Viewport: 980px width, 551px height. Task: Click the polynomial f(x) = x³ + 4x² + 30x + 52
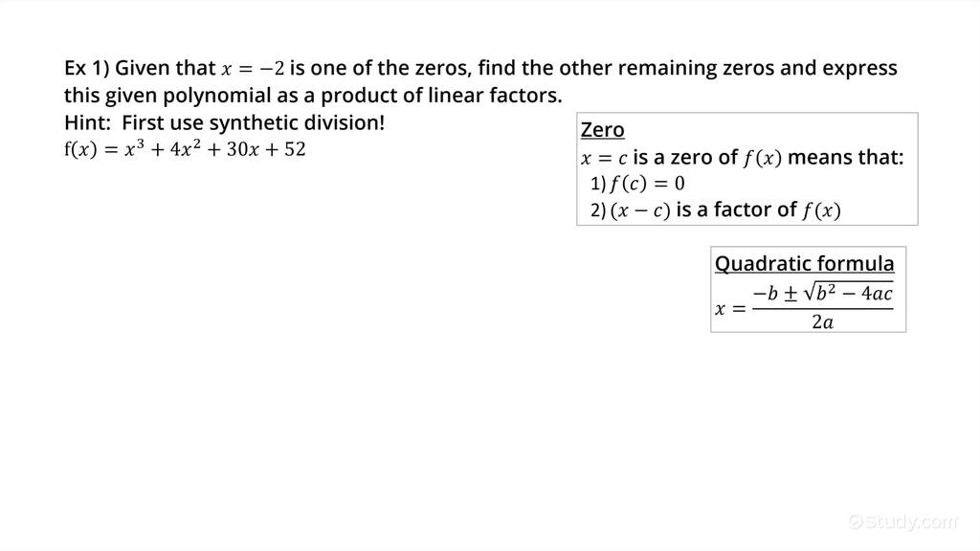pyautogui.click(x=185, y=149)
